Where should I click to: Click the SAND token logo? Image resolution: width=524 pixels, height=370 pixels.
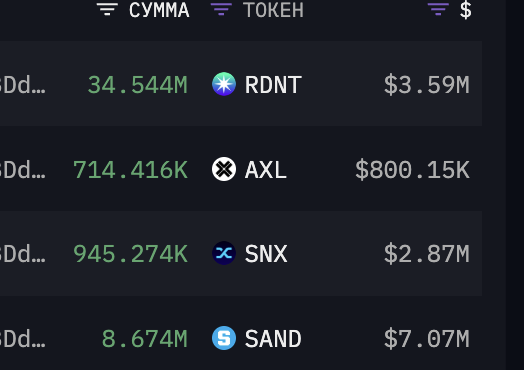click(224, 338)
